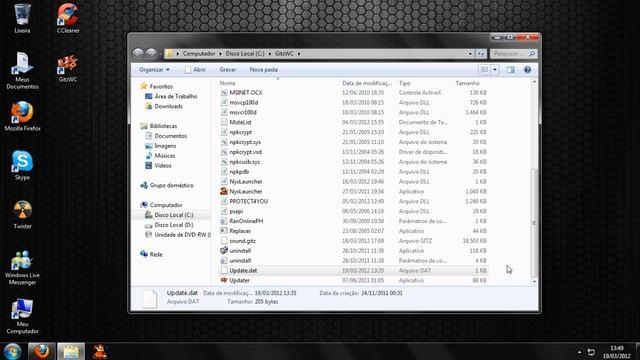Refresh the folder with the refresh icon
The height and width of the screenshot is (360, 640).
click(481, 54)
